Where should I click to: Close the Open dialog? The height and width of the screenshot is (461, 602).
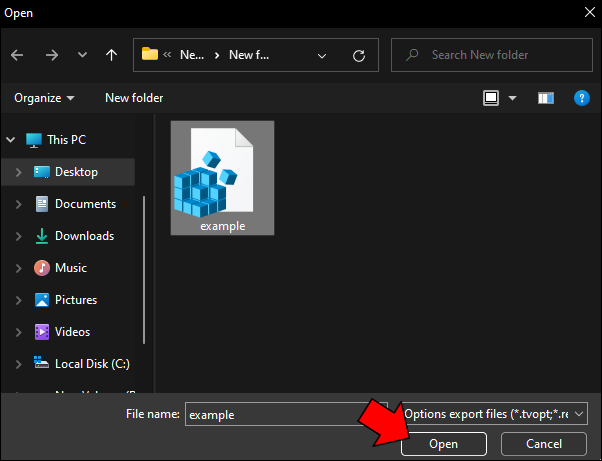tap(590, 12)
